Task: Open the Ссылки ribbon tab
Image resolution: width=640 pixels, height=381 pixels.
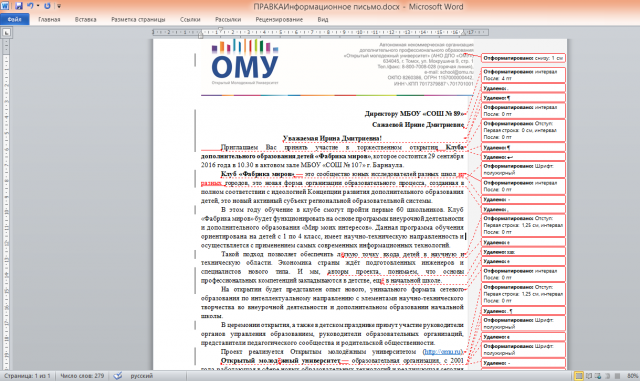Action: tap(190, 19)
